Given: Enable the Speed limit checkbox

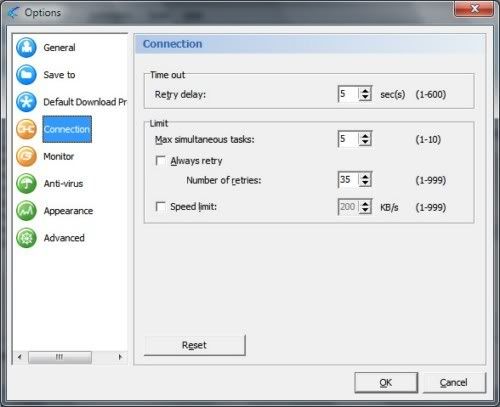Looking at the screenshot, I should coord(161,206).
